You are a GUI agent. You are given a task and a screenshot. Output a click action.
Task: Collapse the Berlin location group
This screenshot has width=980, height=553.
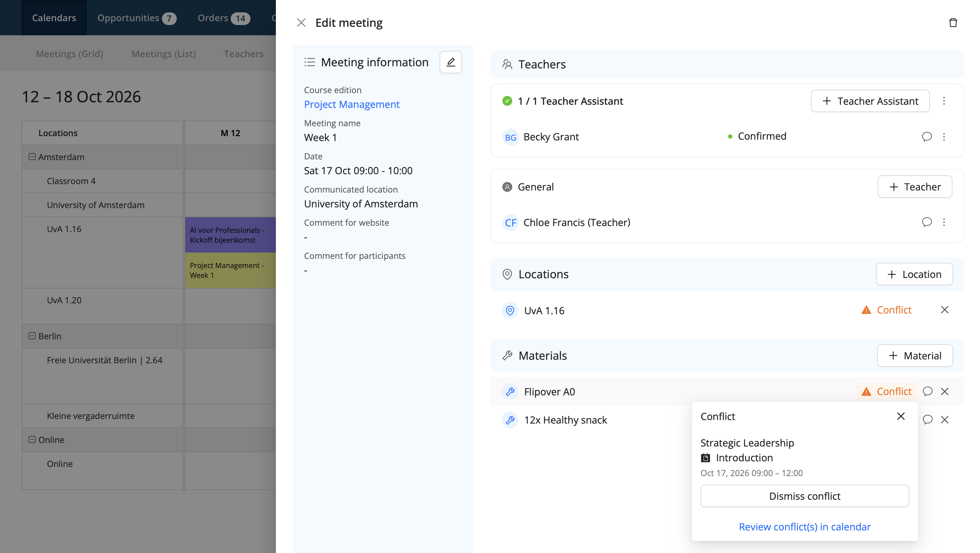point(32,336)
